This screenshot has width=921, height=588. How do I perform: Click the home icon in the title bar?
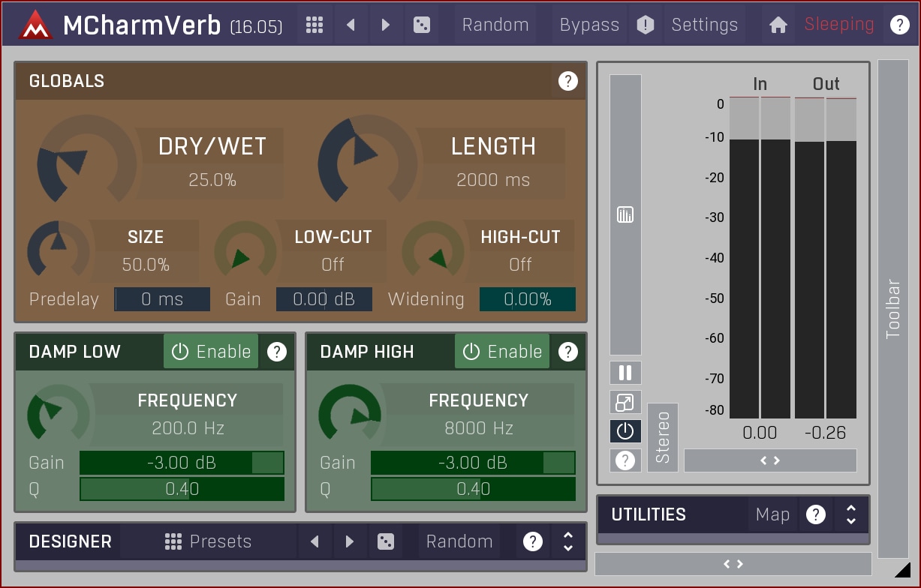click(778, 25)
